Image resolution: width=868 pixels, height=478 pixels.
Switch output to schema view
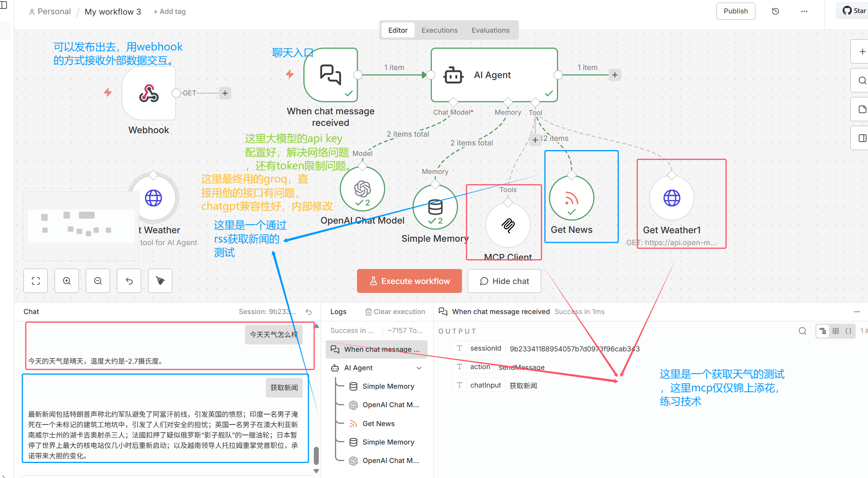coord(823,331)
